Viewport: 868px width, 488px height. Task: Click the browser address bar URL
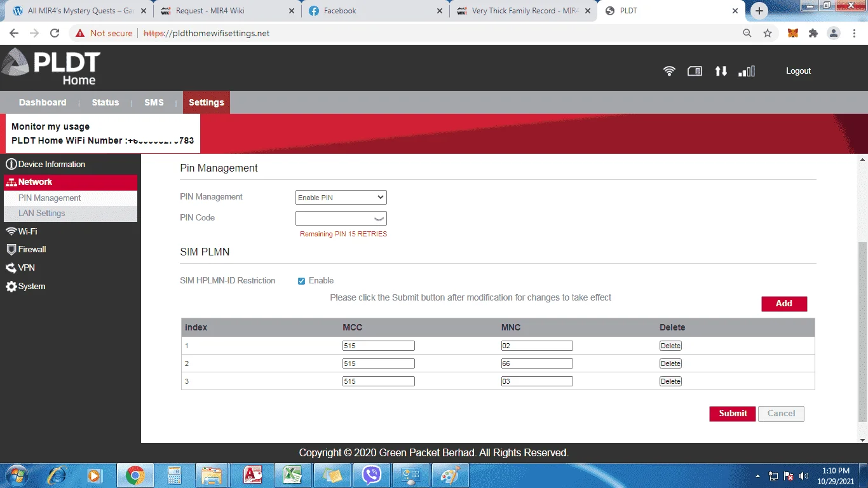coord(207,33)
